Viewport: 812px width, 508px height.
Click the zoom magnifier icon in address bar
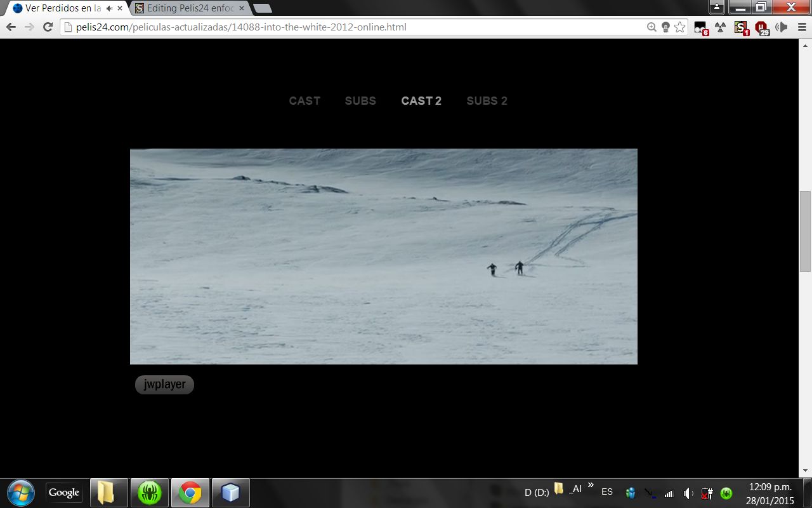(652, 27)
